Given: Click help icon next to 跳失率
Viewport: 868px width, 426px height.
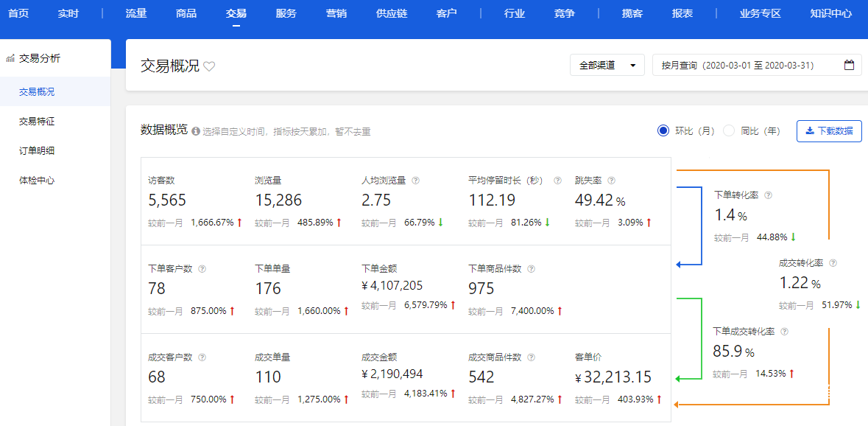Looking at the screenshot, I should (611, 181).
